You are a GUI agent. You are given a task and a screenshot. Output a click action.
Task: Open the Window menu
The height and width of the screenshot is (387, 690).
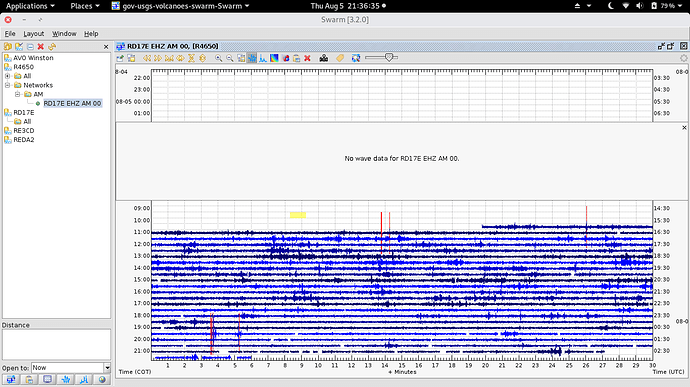coord(64,33)
